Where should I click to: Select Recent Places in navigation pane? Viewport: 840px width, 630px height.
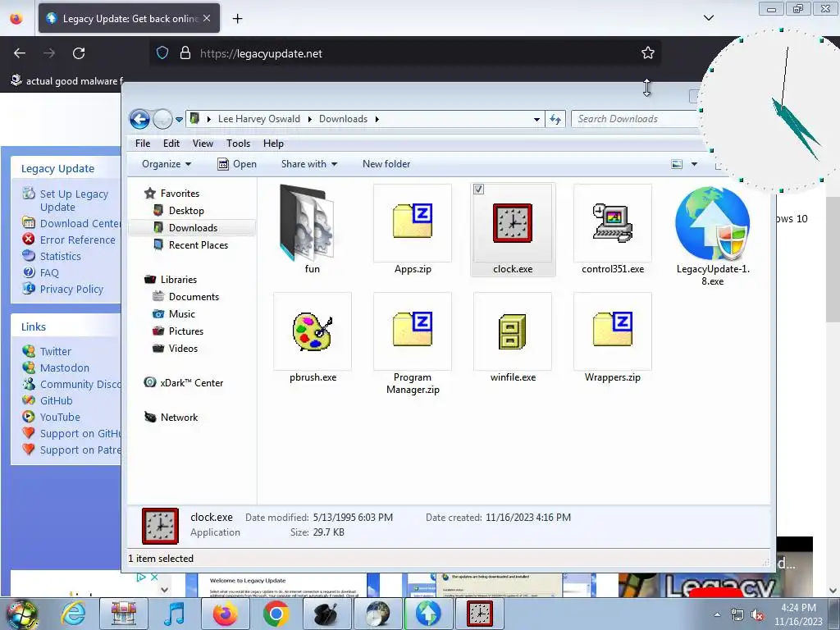click(x=199, y=244)
